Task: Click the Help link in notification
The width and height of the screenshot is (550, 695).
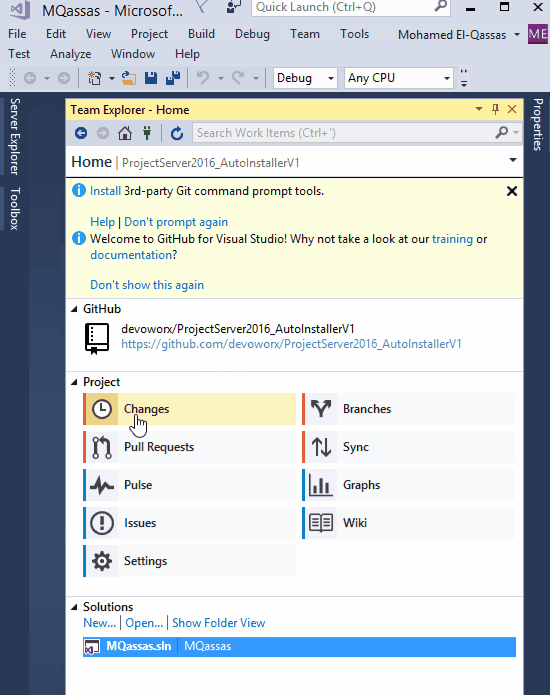Action: point(102,222)
